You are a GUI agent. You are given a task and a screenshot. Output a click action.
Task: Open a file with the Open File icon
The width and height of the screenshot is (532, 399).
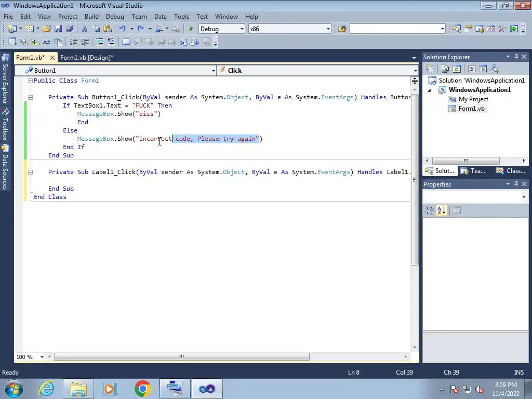pyautogui.click(x=46, y=29)
